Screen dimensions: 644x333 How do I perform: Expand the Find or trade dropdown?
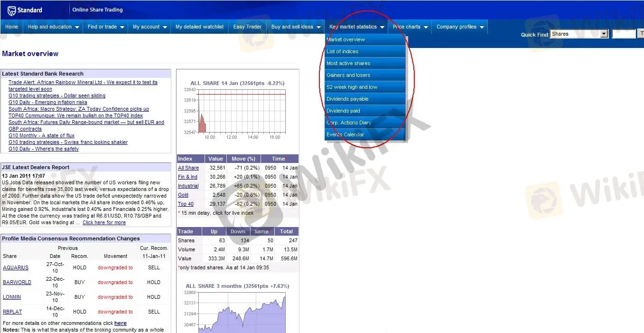click(105, 27)
